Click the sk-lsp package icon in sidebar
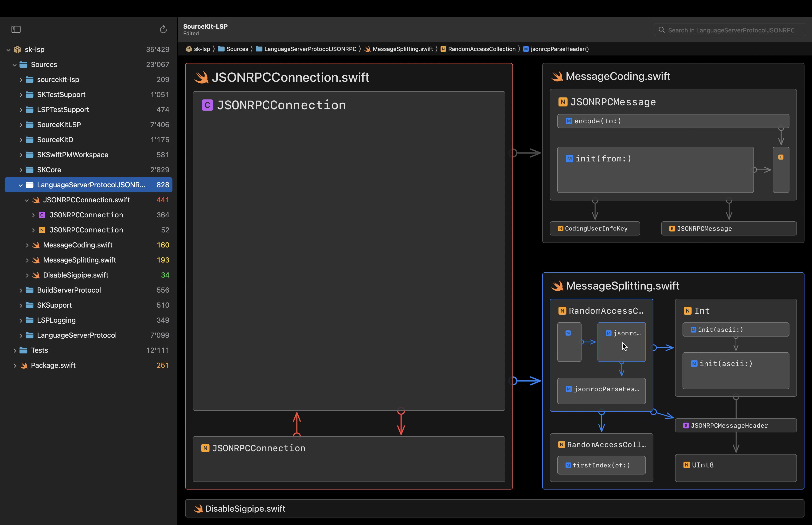The image size is (812, 525). 17,49
